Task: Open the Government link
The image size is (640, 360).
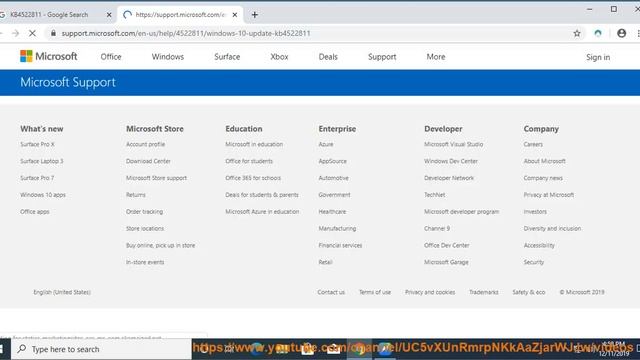Action: coord(334,195)
